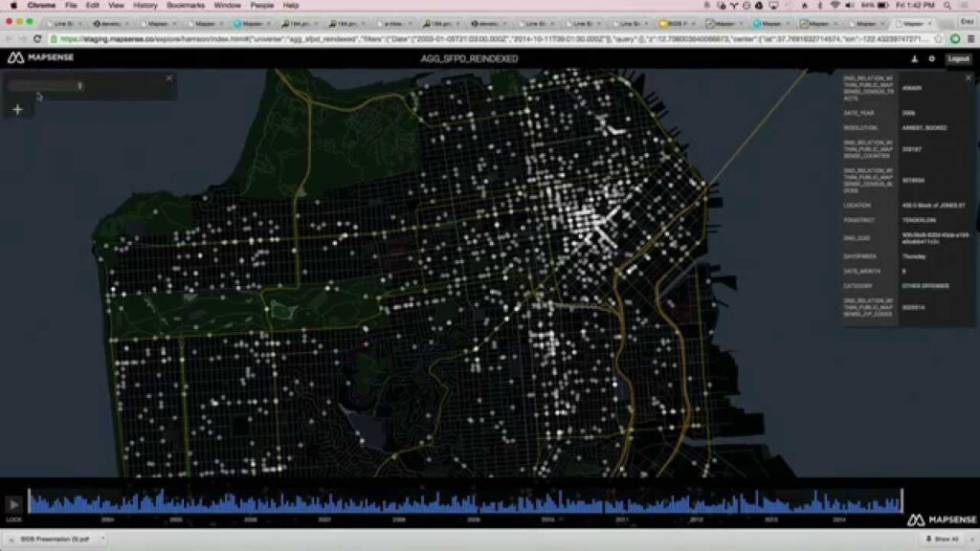Open settings gear in Mapsense header

click(931, 59)
